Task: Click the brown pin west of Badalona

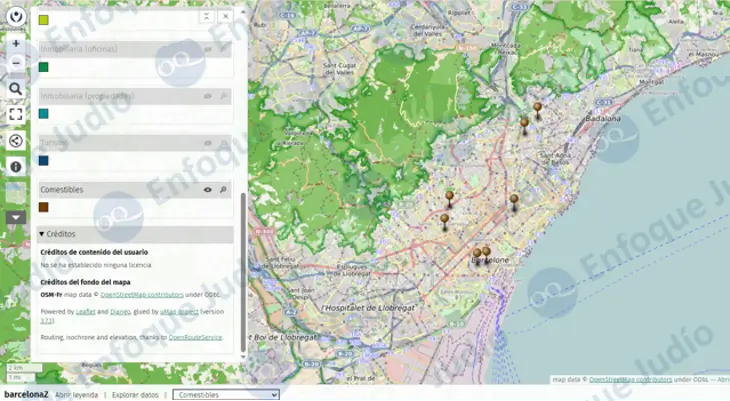Action: [x=524, y=125]
